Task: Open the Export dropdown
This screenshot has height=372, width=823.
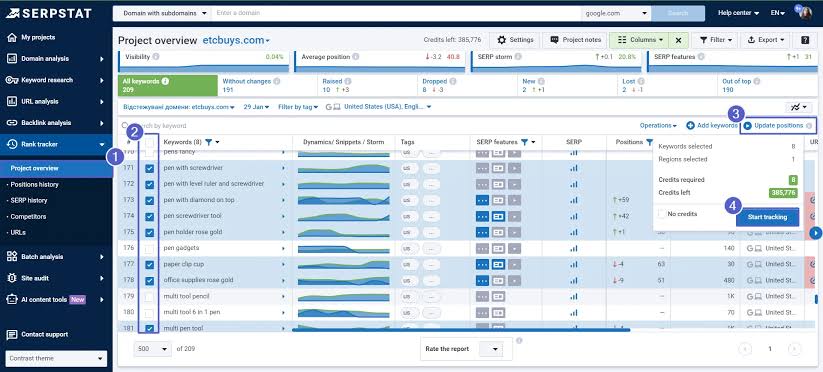Action: pos(766,40)
